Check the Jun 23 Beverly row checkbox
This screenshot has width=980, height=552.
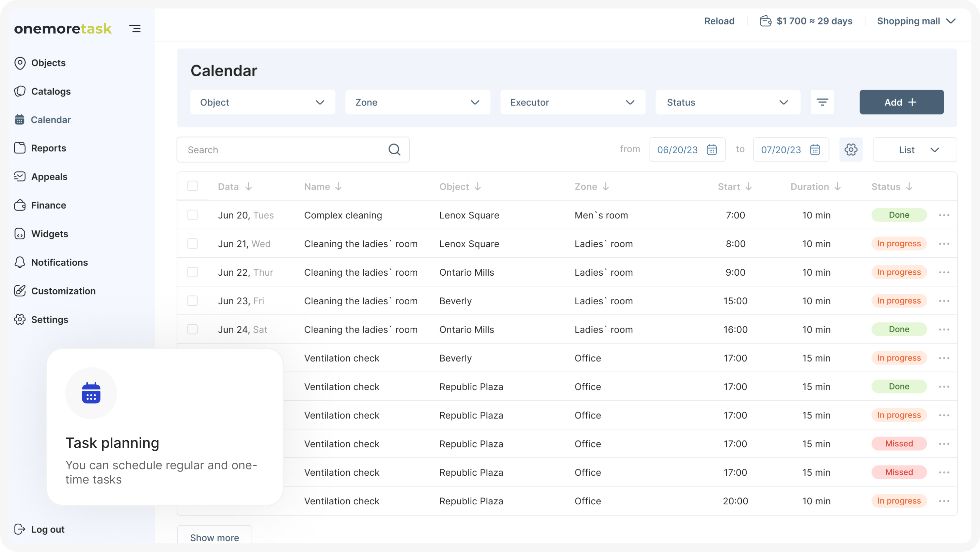pyautogui.click(x=192, y=301)
